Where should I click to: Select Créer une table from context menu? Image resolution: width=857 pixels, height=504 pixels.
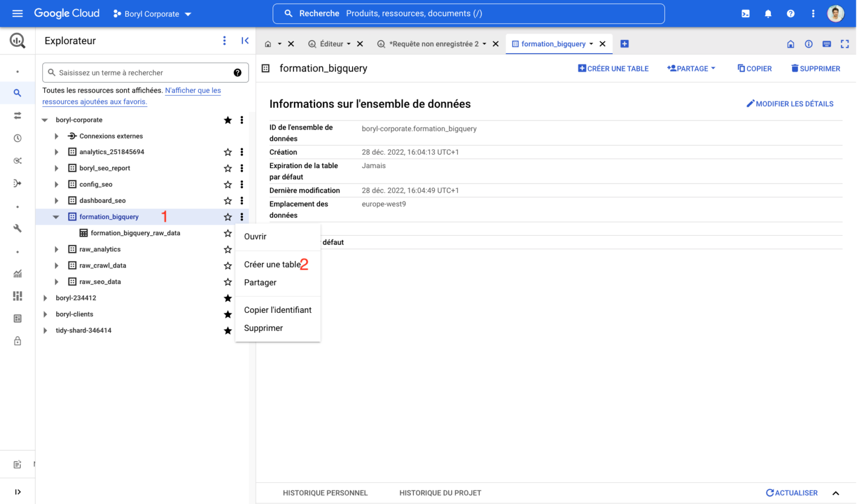[272, 264]
